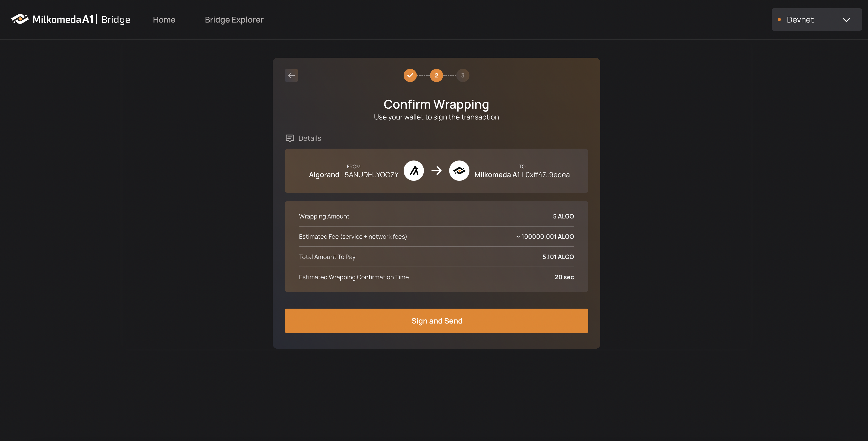Image resolution: width=868 pixels, height=441 pixels.
Task: Click step 2 indicator circle
Action: click(436, 75)
